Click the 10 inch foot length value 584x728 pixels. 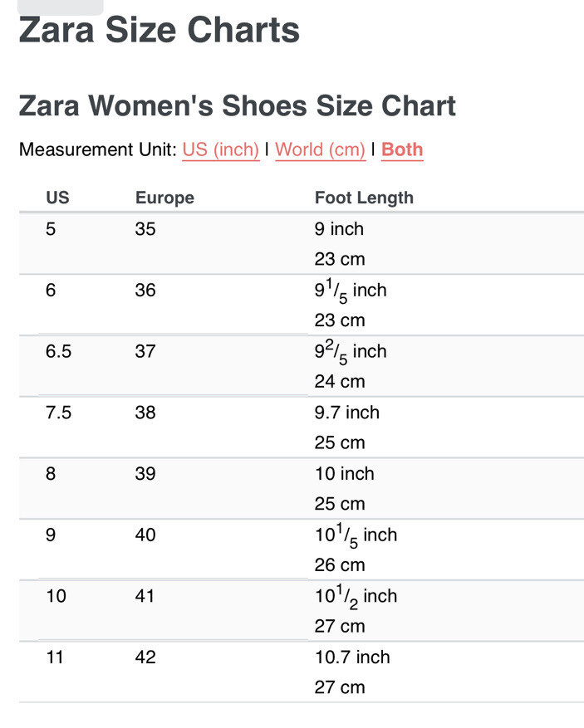tap(344, 474)
